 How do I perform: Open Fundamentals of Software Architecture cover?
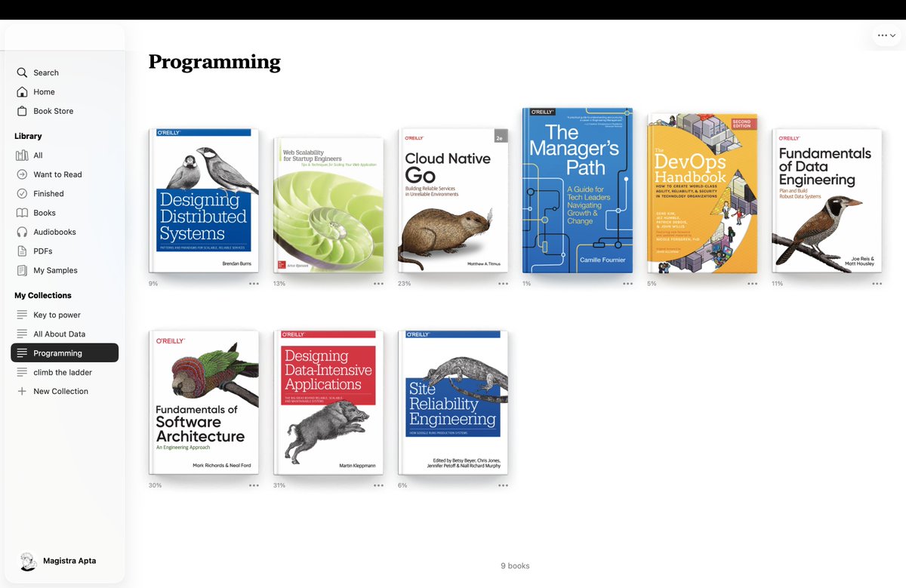pyautogui.click(x=204, y=402)
